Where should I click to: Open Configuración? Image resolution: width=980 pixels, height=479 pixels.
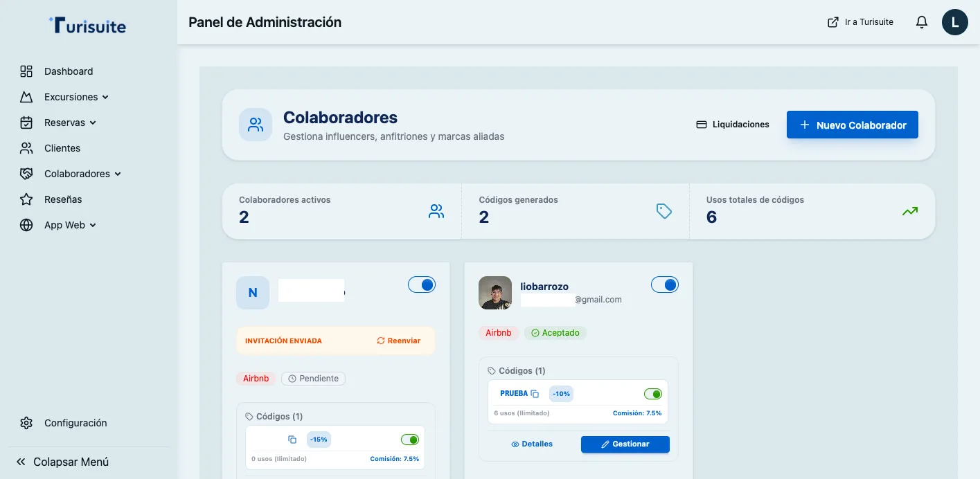pyautogui.click(x=75, y=423)
